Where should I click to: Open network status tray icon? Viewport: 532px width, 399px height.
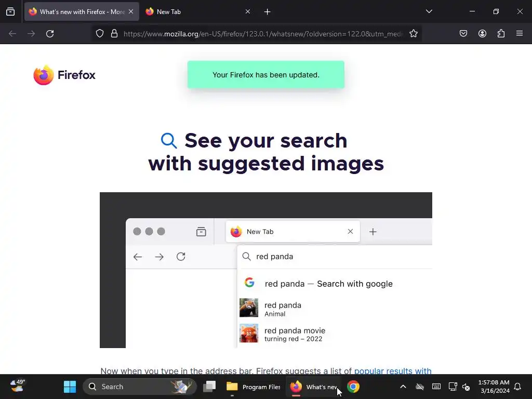point(453,387)
